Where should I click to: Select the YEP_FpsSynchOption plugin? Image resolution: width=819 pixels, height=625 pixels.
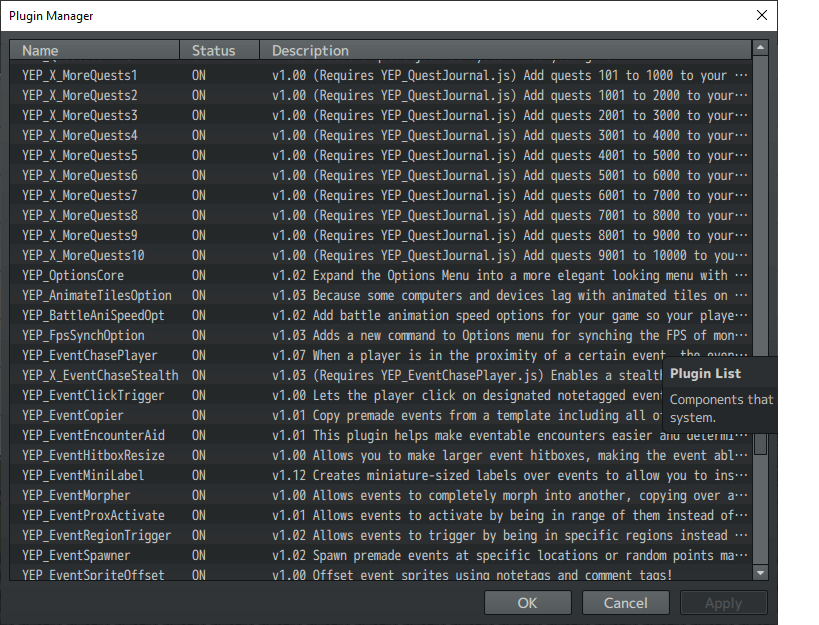point(381,335)
